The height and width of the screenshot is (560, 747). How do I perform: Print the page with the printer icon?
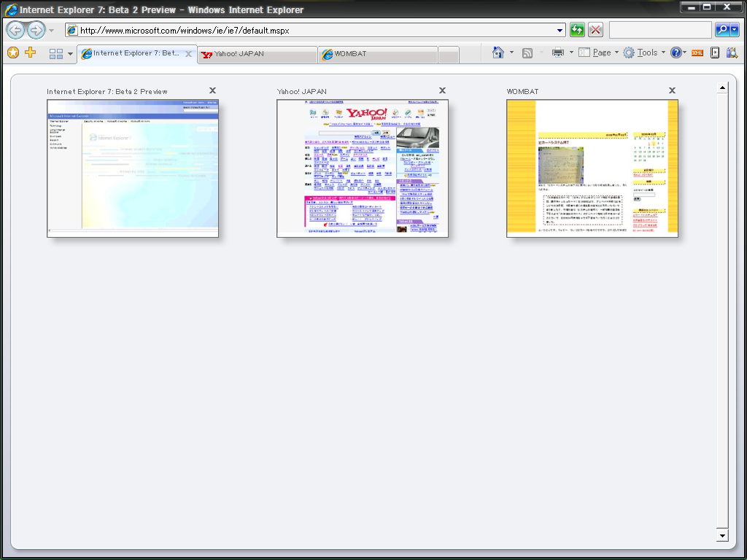click(x=558, y=52)
